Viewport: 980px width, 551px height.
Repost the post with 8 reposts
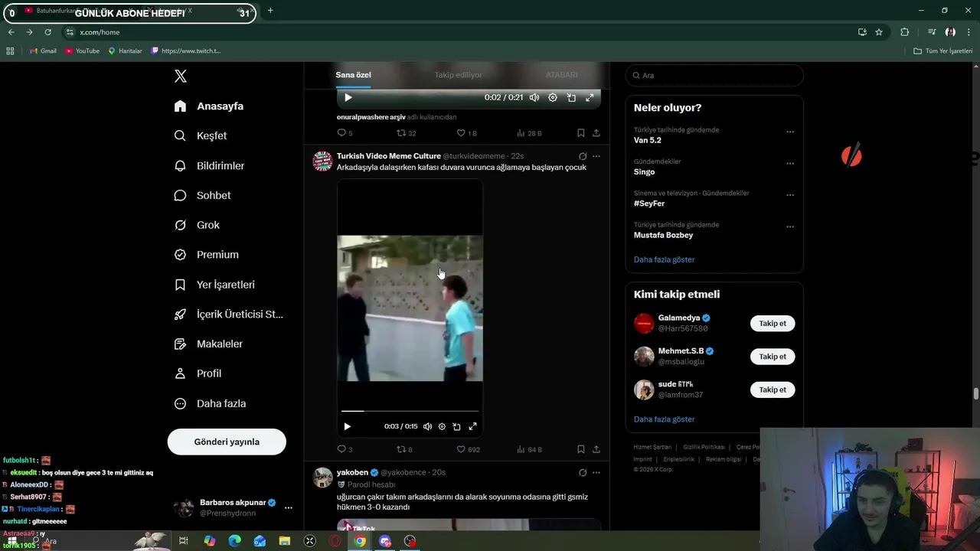404,449
